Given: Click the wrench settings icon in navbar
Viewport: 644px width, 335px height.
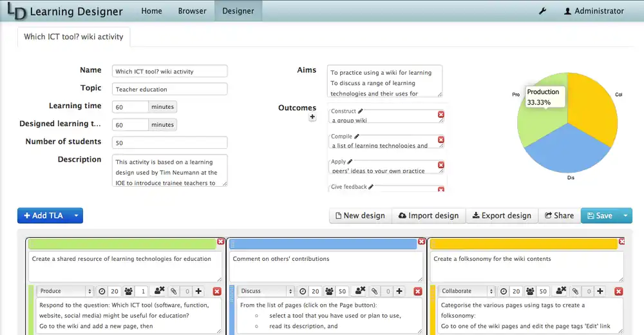Looking at the screenshot, I should tap(542, 11).
